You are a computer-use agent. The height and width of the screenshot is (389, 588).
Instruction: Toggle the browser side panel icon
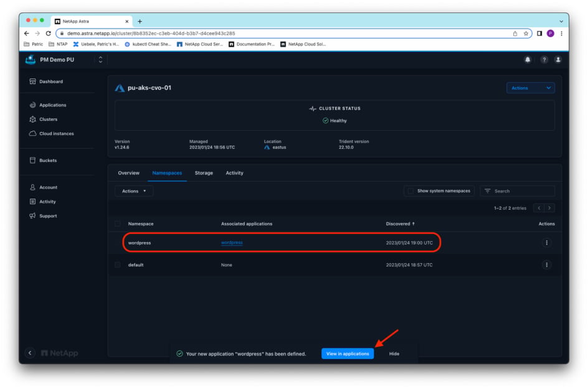pos(539,34)
